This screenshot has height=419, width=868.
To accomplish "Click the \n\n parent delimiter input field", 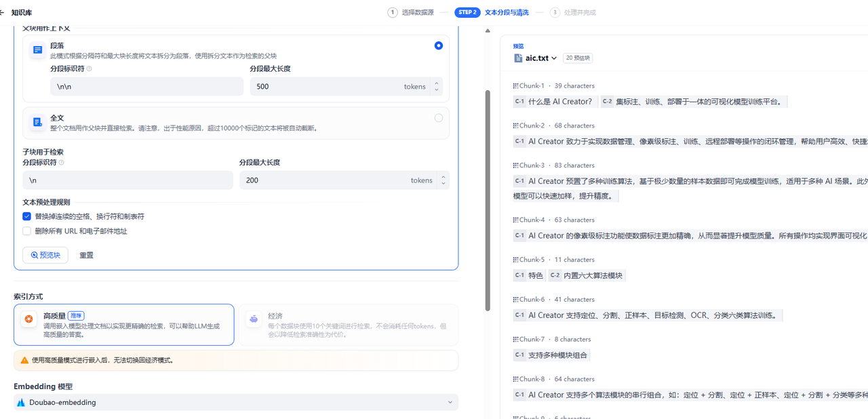I will point(146,87).
